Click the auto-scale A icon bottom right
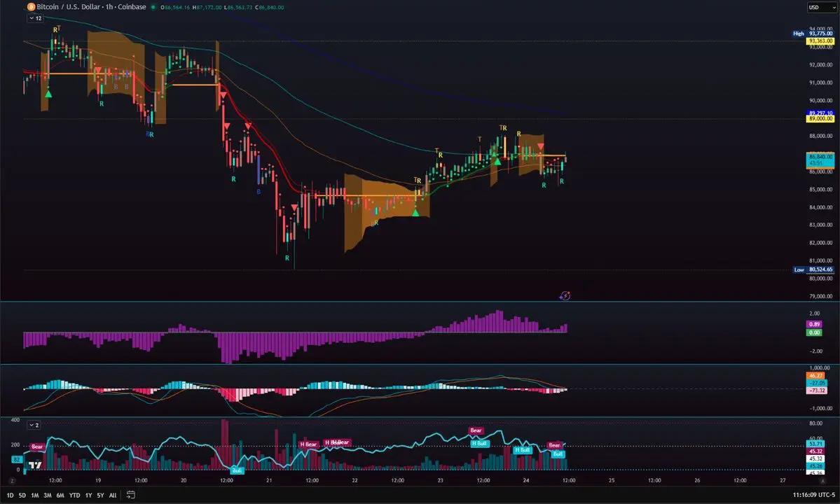Image resolution: width=840 pixels, height=504 pixels. tap(823, 481)
